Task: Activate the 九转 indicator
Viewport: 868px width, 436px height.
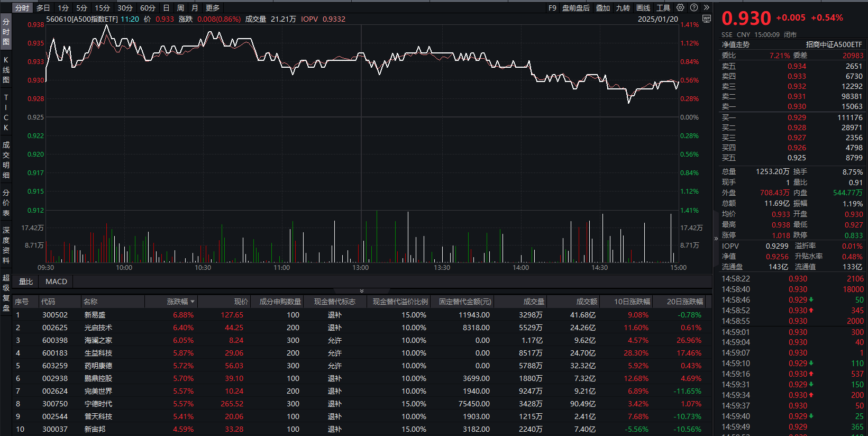Action: (x=623, y=8)
